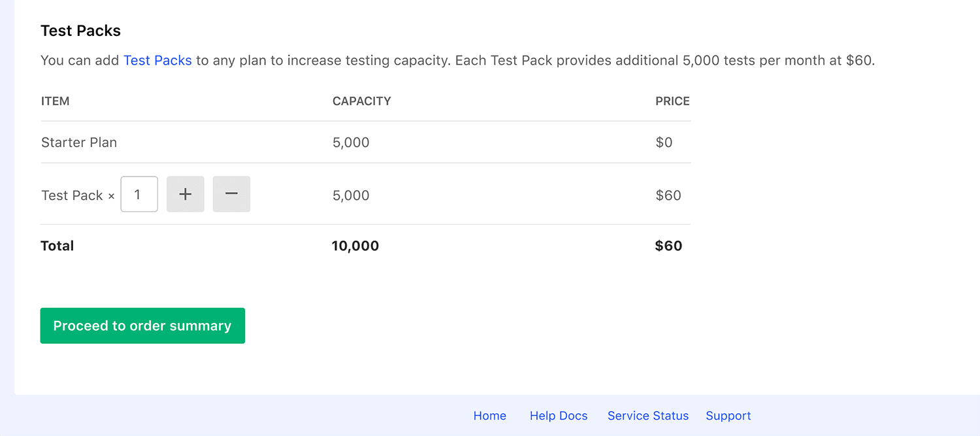Screen dimensions: 980x436
Task: Select the CAPACITY column header
Action: point(361,101)
